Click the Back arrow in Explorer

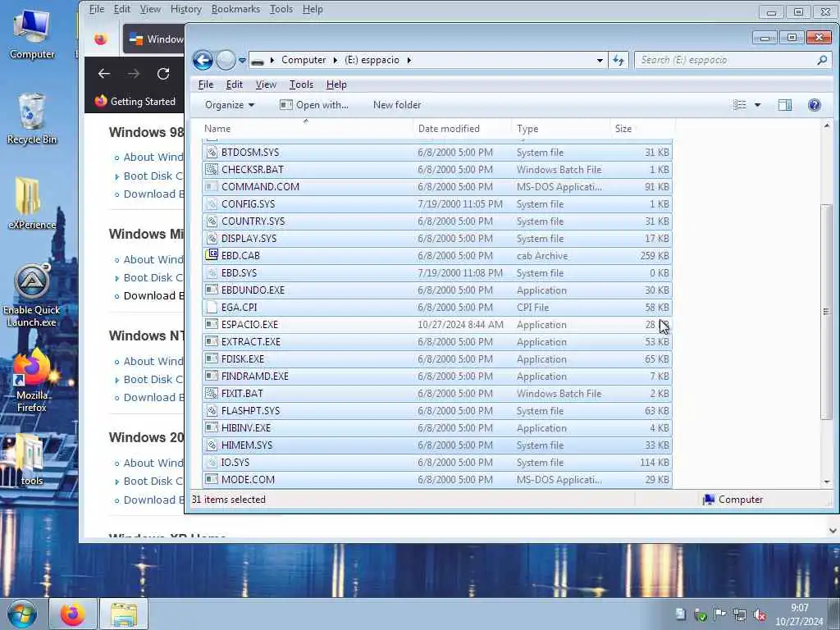203,60
